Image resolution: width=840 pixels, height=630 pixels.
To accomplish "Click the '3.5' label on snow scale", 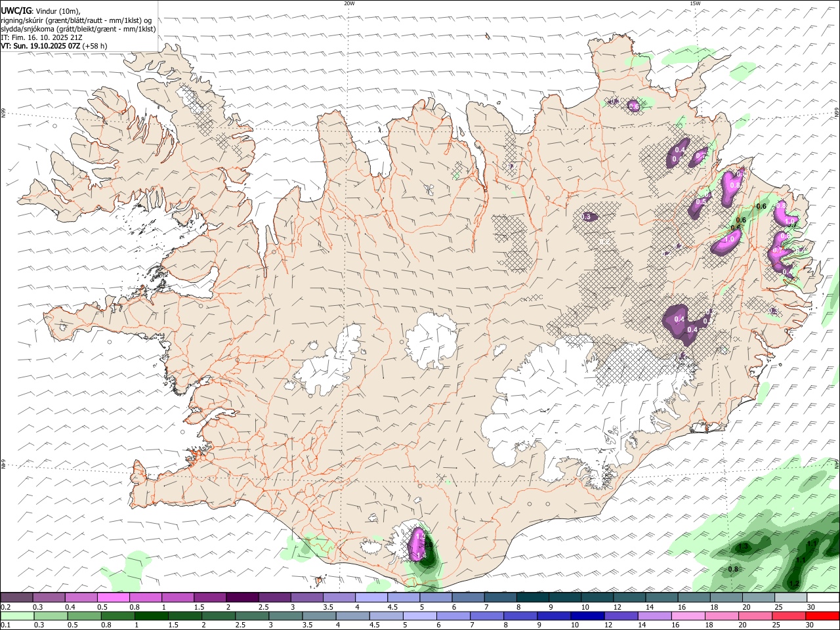I will pyautogui.click(x=328, y=607).
